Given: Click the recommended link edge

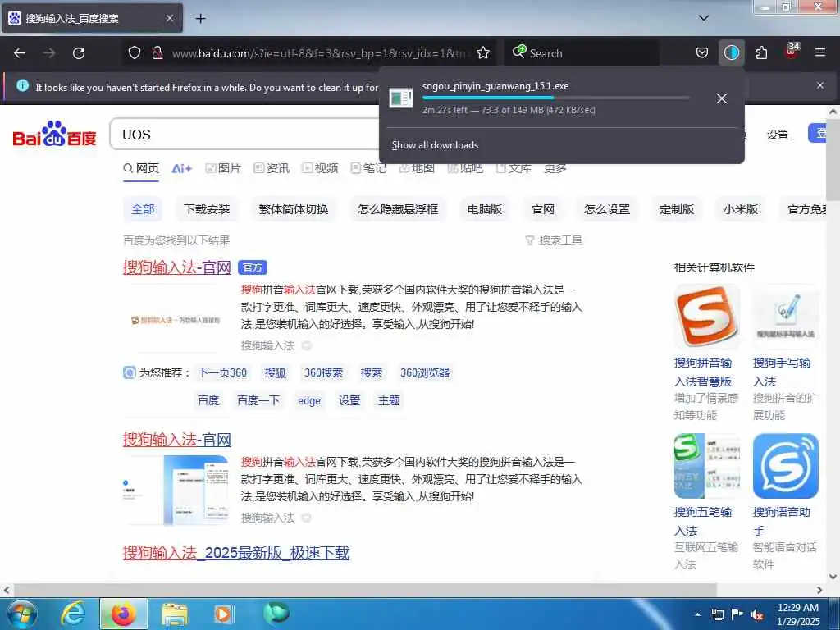Looking at the screenshot, I should pos(309,400).
